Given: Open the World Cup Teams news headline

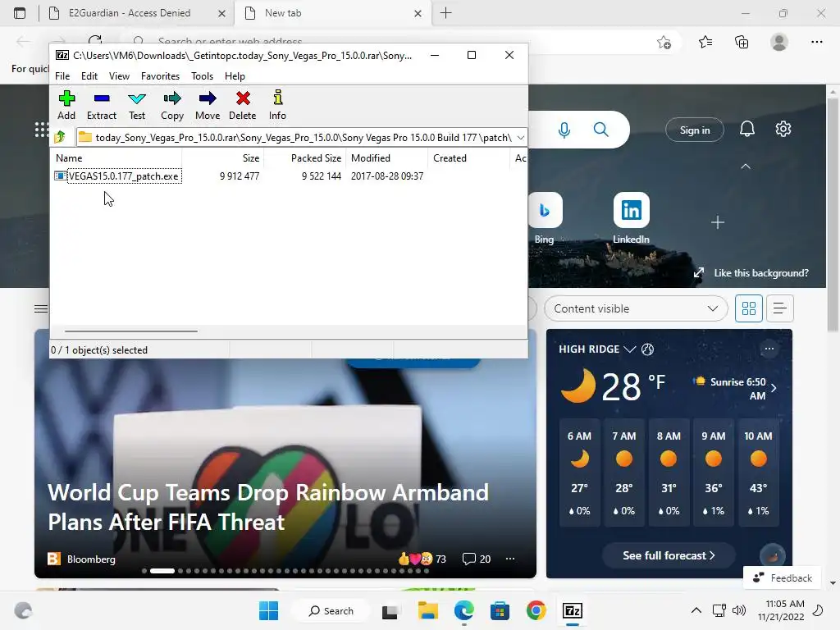Looking at the screenshot, I should coord(268,507).
